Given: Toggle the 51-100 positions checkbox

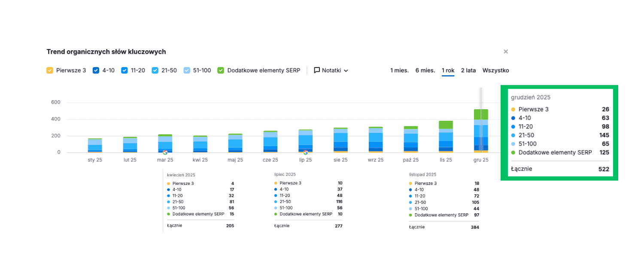Looking at the screenshot, I should 187,71.
